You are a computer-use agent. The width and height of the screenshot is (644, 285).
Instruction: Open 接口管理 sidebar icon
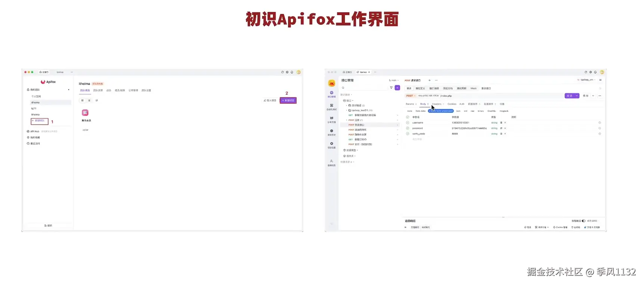[332, 94]
